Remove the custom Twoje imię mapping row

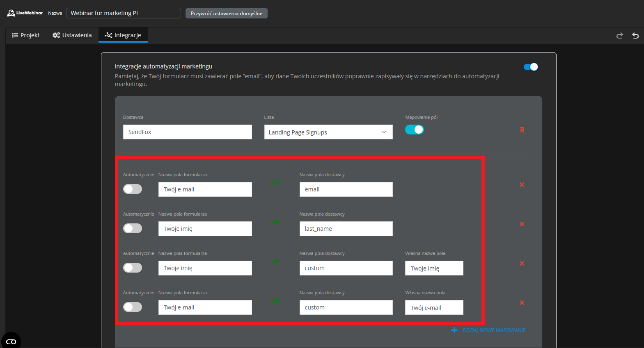[x=522, y=264]
